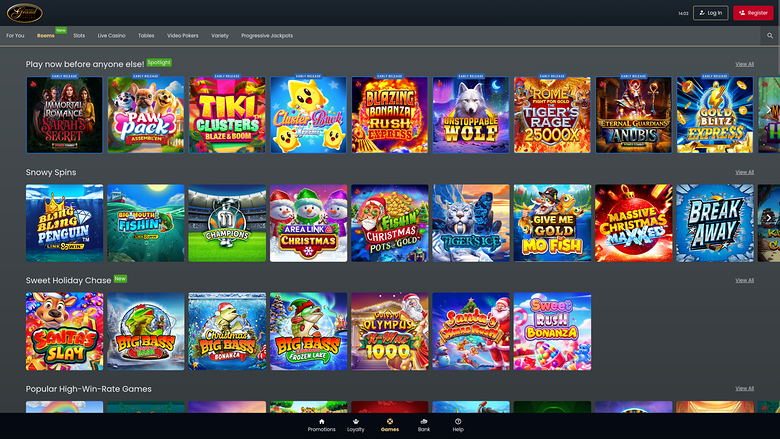This screenshot has width=780, height=439.
Task: Click the Promotions home icon
Action: point(322,421)
